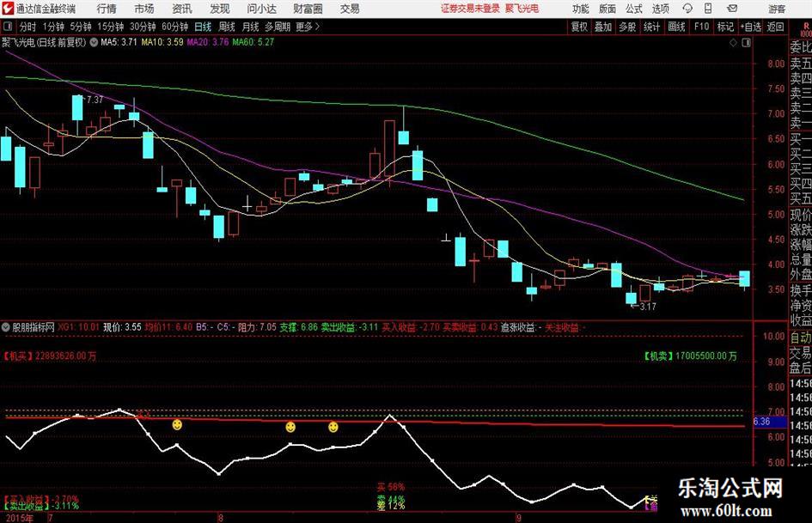The width and height of the screenshot is (812, 523).
Task: Switch to 30分钟 period tab
Action: point(143,27)
